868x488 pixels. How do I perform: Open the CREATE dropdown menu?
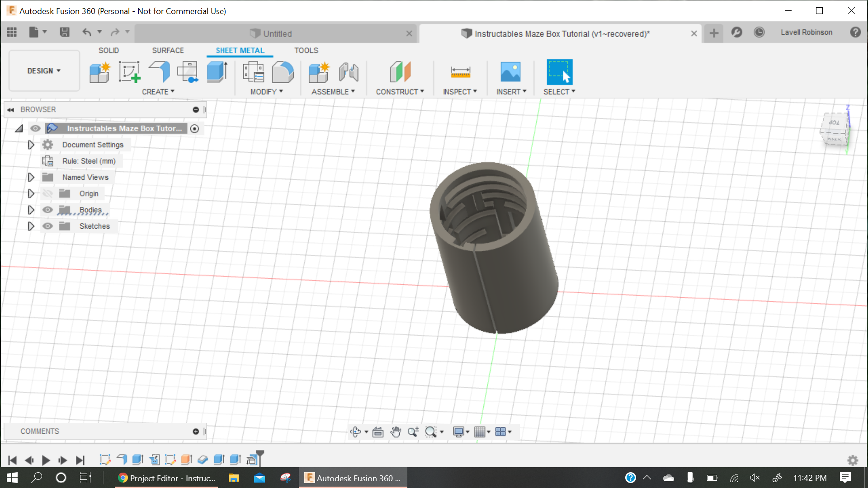pos(158,92)
